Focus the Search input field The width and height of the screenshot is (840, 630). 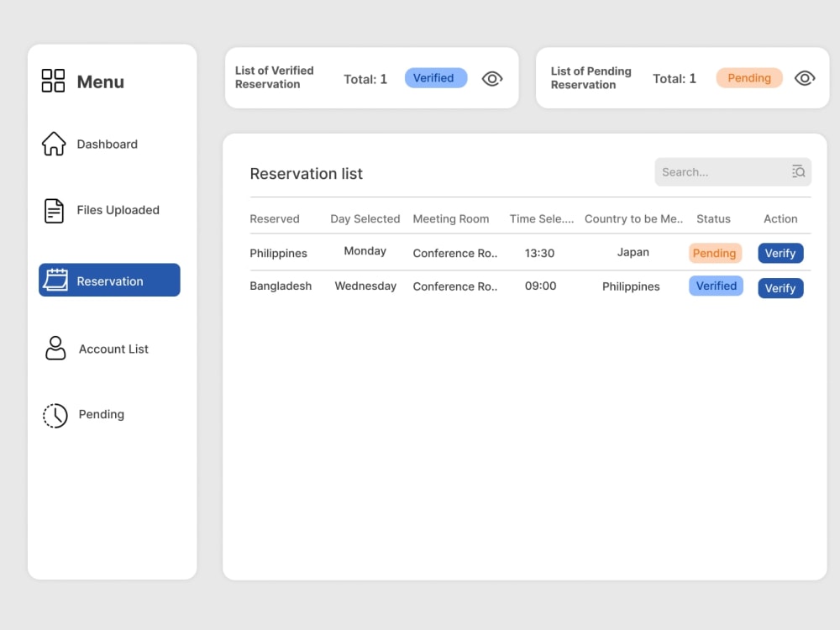[732, 172]
